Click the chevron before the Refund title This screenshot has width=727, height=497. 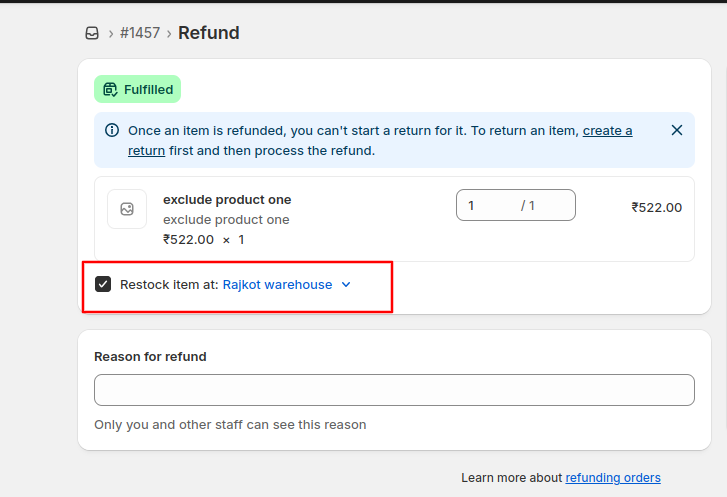coord(169,33)
